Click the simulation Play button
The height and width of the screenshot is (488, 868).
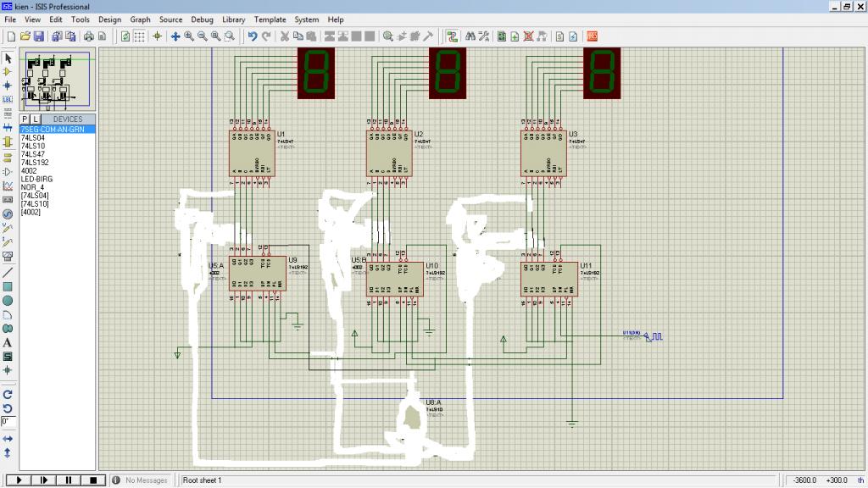click(19, 480)
